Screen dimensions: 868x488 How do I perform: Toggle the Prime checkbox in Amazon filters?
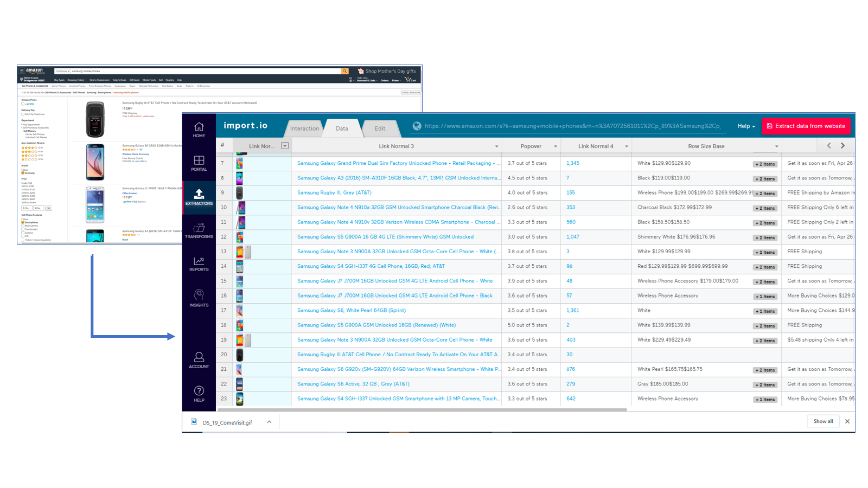pyautogui.click(x=23, y=104)
